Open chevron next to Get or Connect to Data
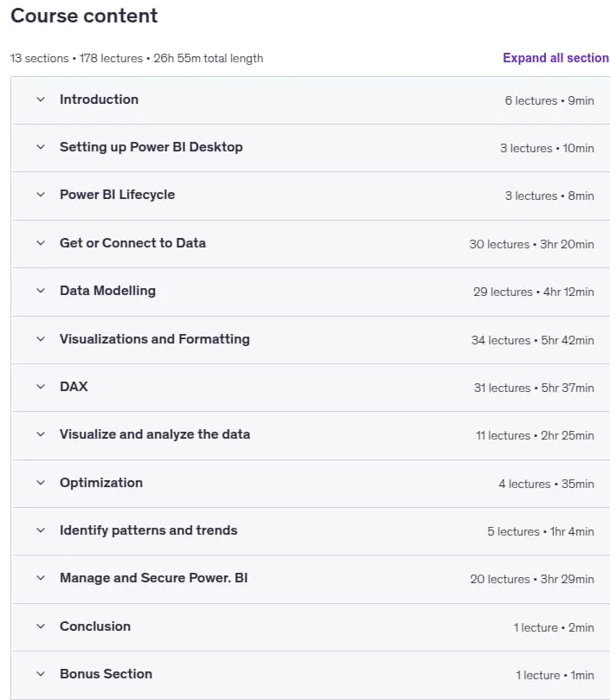This screenshot has width=610, height=700. (41, 243)
